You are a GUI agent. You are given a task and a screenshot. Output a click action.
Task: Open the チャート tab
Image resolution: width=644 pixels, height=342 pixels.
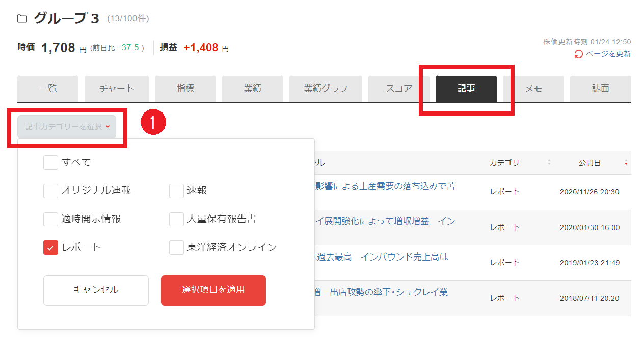coord(117,89)
